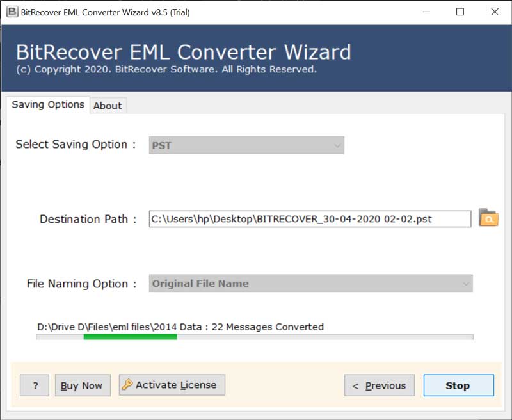Open the File Naming Option dropdown
Image resolution: width=512 pixels, height=420 pixels.
coord(311,284)
